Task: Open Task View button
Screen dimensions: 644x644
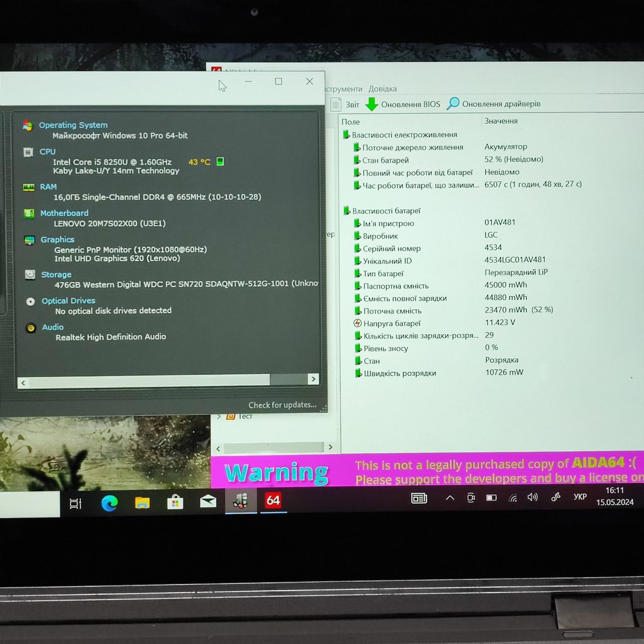Action: click(x=75, y=504)
